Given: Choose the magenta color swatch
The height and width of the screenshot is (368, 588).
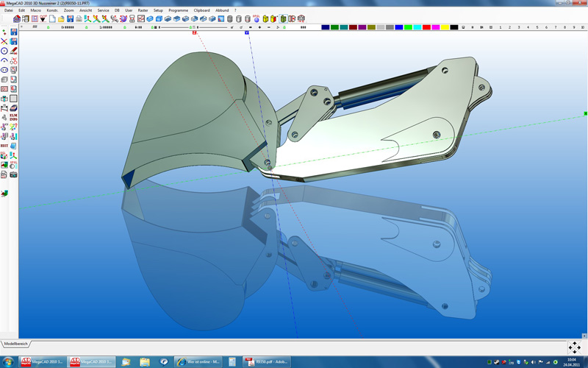Looking at the screenshot, I should pyautogui.click(x=436, y=27).
